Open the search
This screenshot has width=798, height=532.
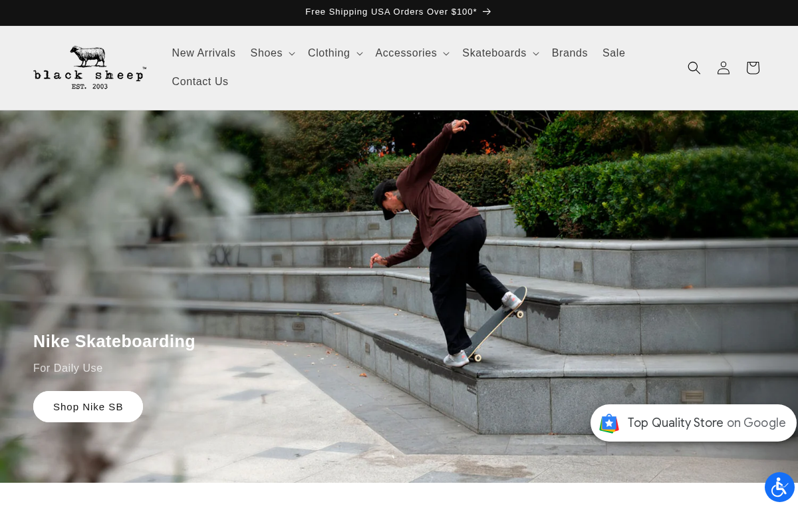(x=694, y=68)
